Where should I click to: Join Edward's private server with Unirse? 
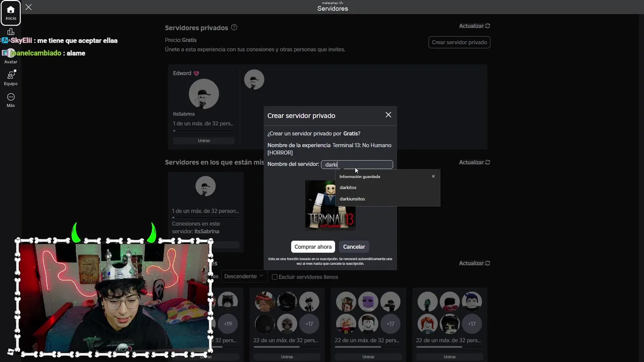pos(204,141)
